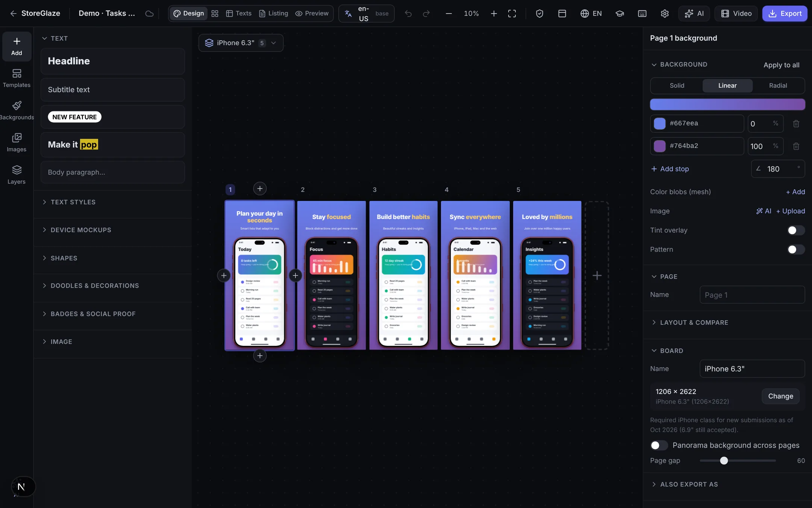Image resolution: width=812 pixels, height=508 pixels.
Task: Open the shield check validation icon
Action: pos(539,14)
